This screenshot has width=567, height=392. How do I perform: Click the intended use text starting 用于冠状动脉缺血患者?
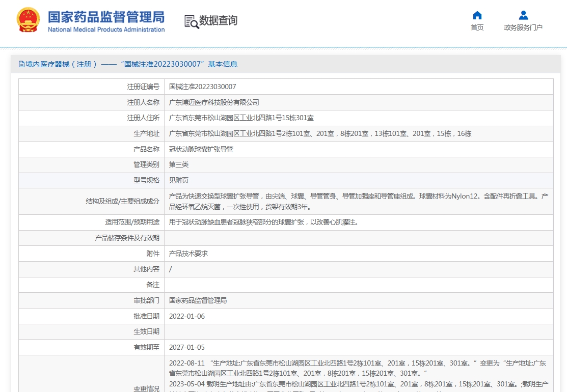pos(263,222)
